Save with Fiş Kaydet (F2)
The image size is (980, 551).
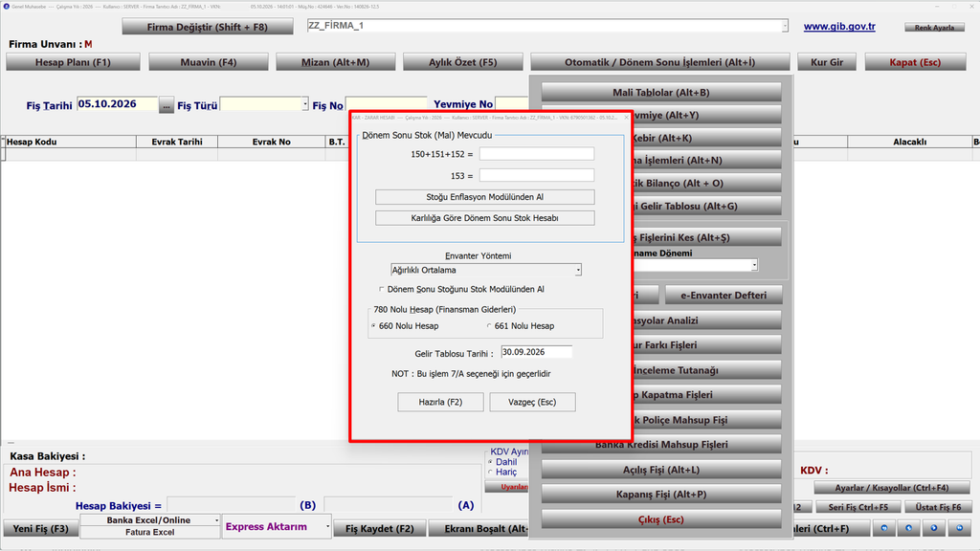tap(379, 528)
